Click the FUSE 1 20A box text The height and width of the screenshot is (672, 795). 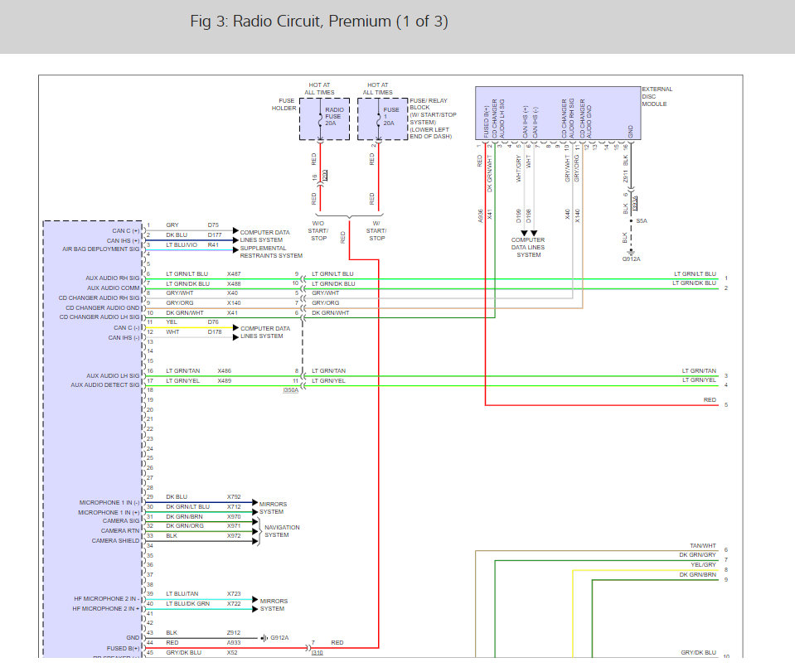391,116
